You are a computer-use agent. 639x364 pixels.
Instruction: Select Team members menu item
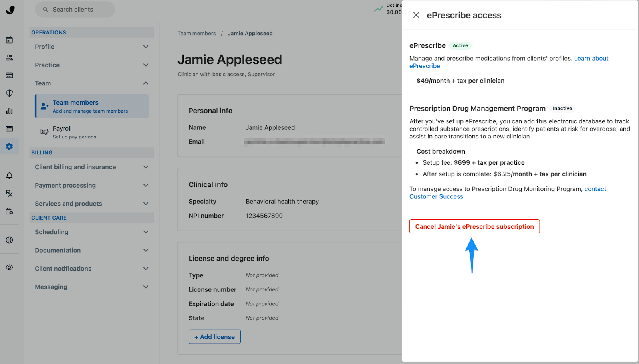tap(91, 106)
